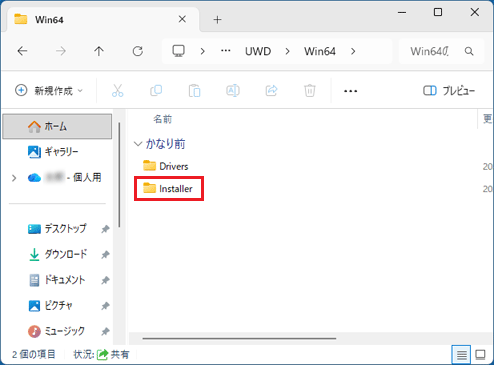Screen dimensions: 494x365
Task: Toggle the プレビュー pane
Action: point(449,91)
